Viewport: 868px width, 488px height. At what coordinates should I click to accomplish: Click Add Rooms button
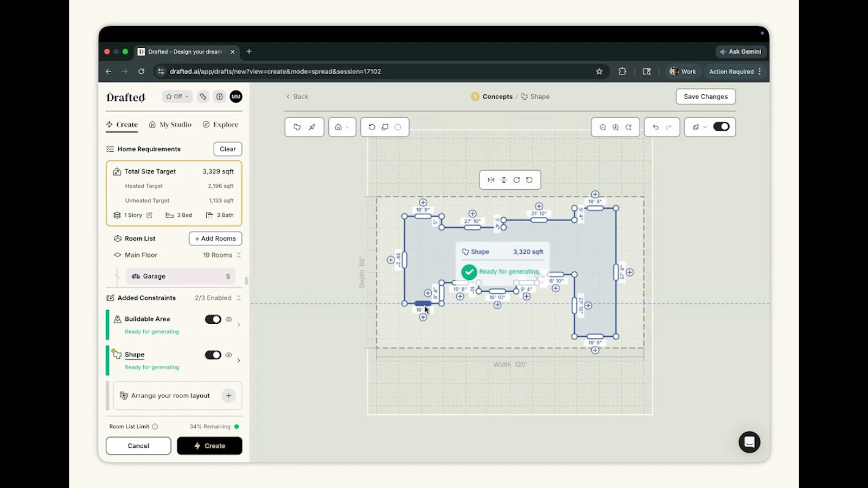[215, 239]
